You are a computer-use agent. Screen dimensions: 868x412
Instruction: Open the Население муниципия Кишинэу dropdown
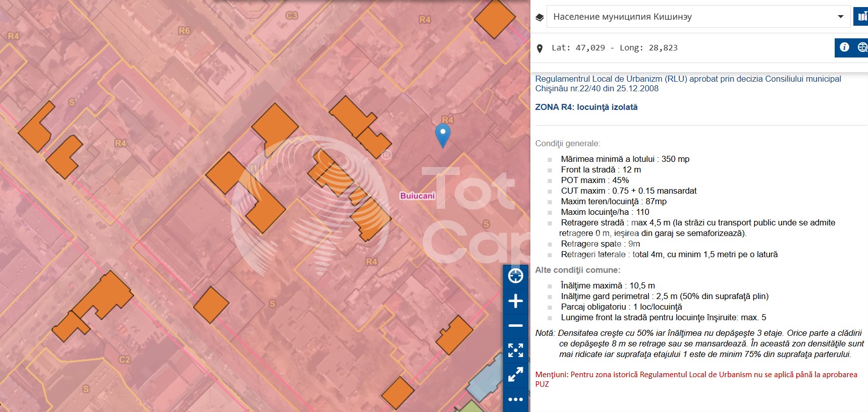pos(691,17)
